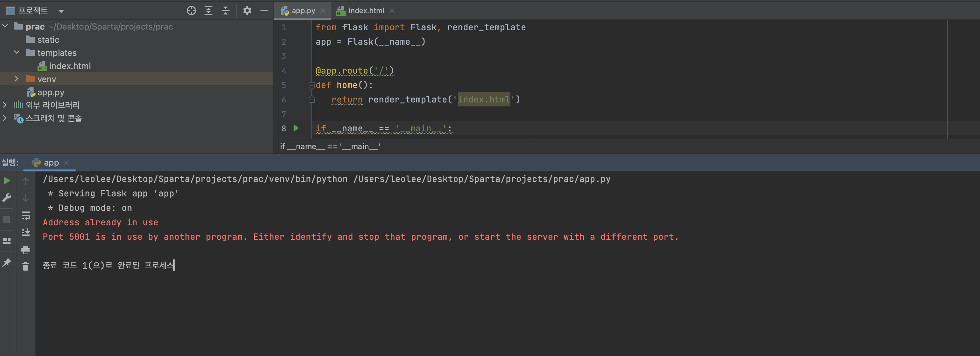Viewport: 980px width, 356px height.
Task: Click down-the-stack-trace arrow
Action: (x=26, y=198)
